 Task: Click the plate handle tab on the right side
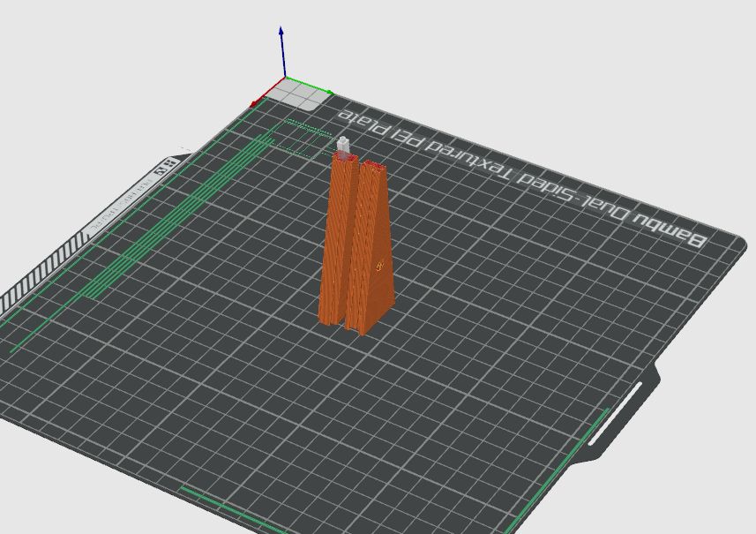618,415
